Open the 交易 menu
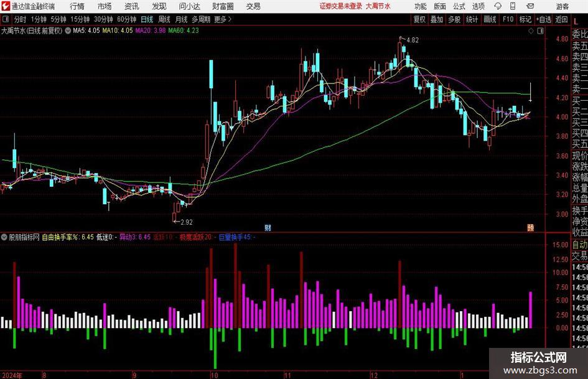The width and height of the screenshot is (588, 379). tap(253, 6)
